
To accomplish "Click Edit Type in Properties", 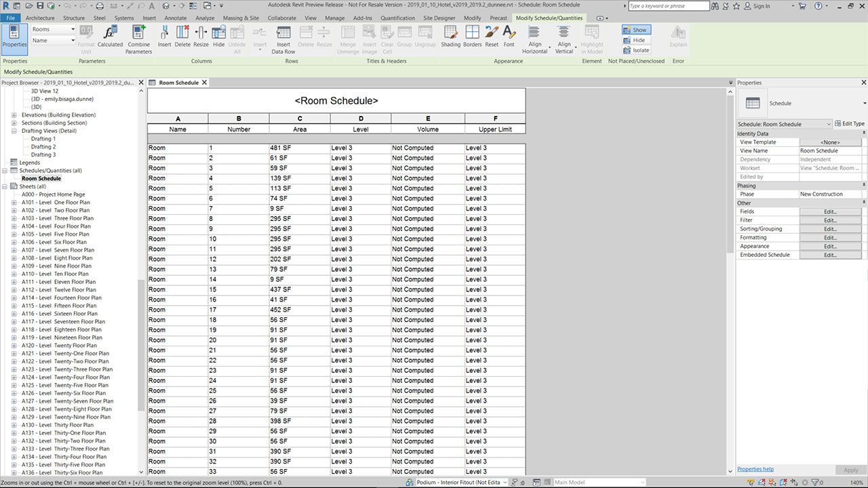I will [849, 124].
